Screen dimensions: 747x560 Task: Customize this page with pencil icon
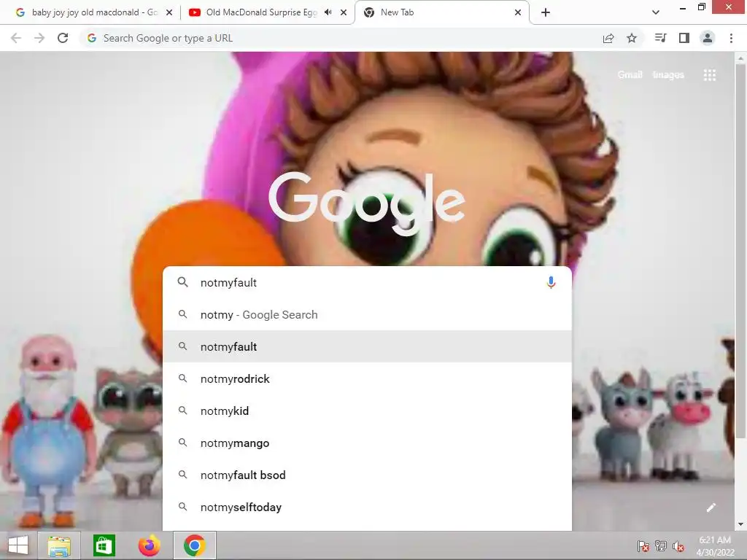coord(711,507)
